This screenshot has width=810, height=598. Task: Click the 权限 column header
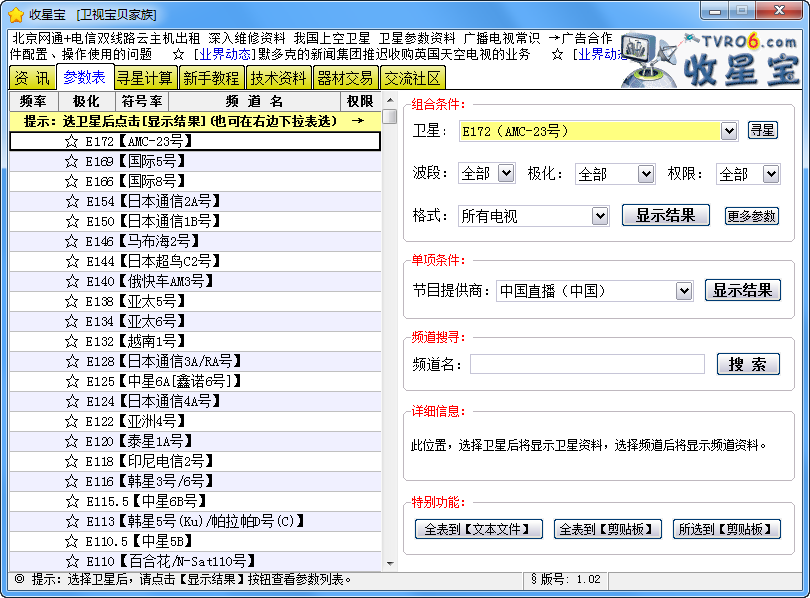pos(360,101)
